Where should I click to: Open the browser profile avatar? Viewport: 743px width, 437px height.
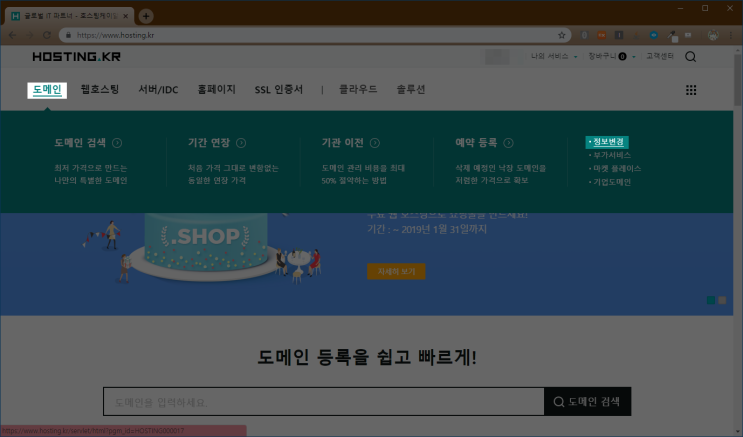[x=713, y=35]
